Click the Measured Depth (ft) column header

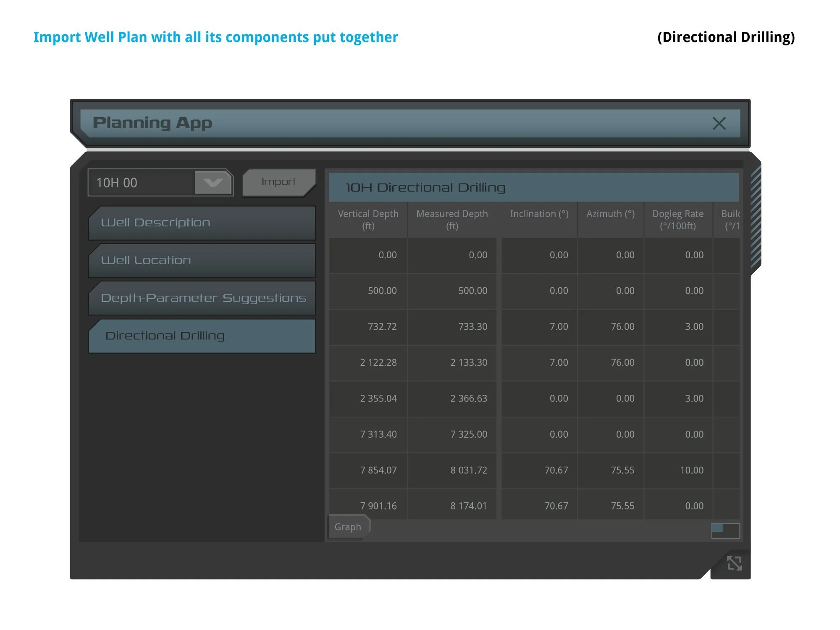click(452, 220)
